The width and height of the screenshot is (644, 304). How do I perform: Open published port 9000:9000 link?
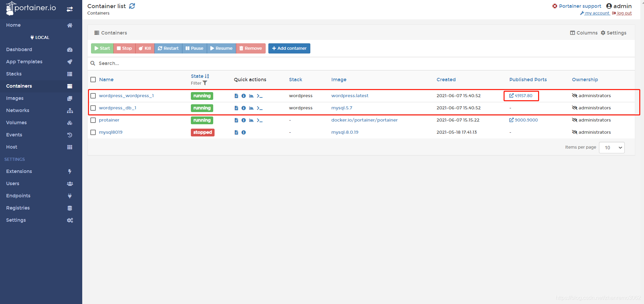[x=524, y=120]
